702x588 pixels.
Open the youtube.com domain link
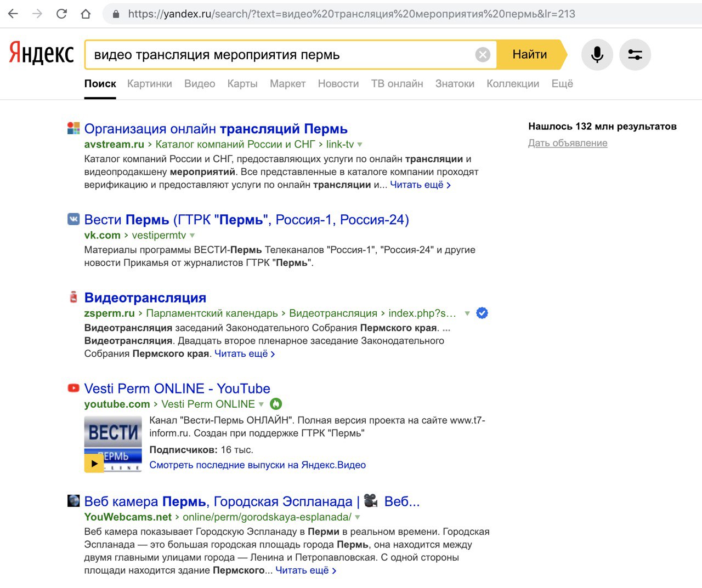pyautogui.click(x=117, y=404)
